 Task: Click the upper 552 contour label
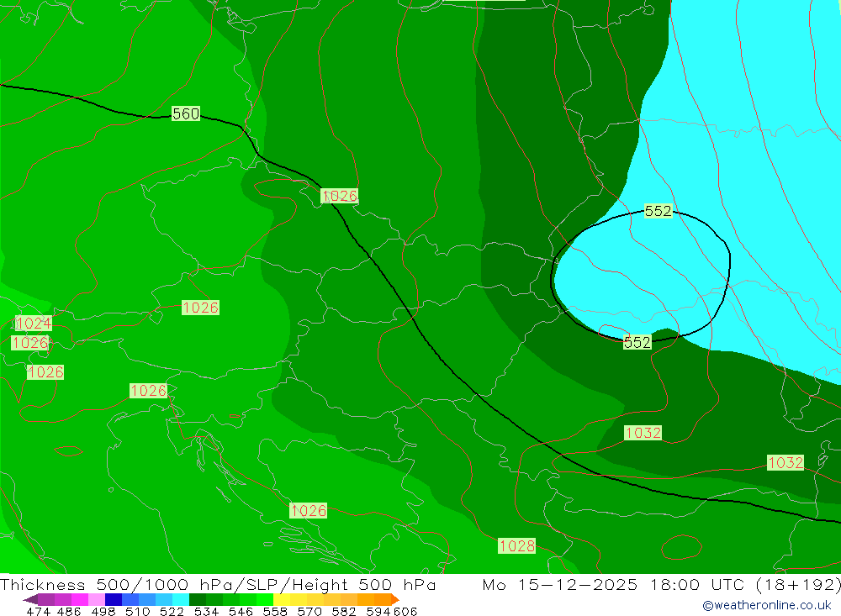click(x=659, y=211)
